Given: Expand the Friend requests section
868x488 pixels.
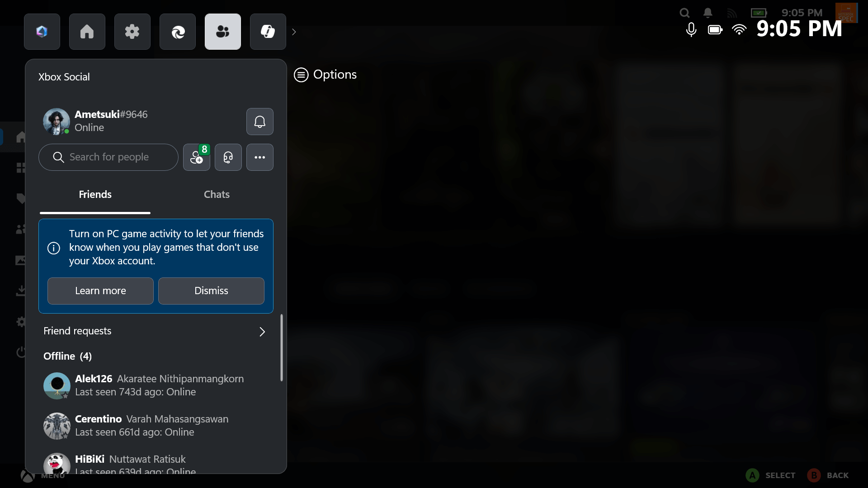Looking at the screenshot, I should 156,331.
